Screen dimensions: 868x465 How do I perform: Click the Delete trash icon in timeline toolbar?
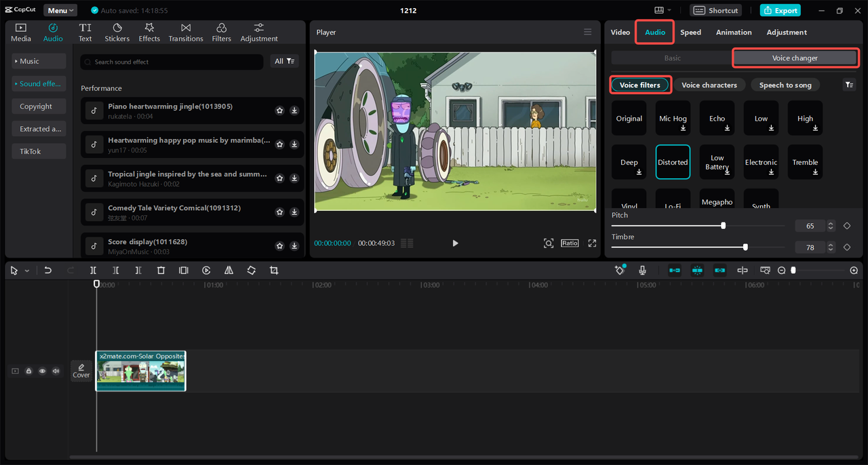[x=161, y=270]
